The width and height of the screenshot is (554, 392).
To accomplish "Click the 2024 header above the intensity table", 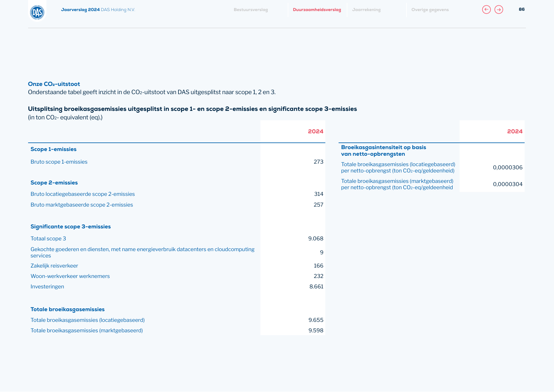I will click(515, 131).
